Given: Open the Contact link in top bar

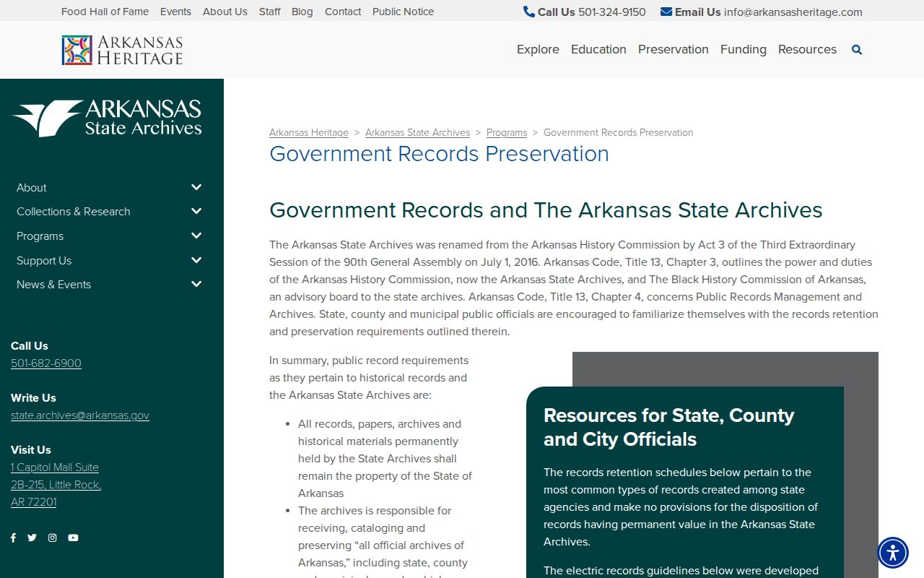Looking at the screenshot, I should pos(343,12).
